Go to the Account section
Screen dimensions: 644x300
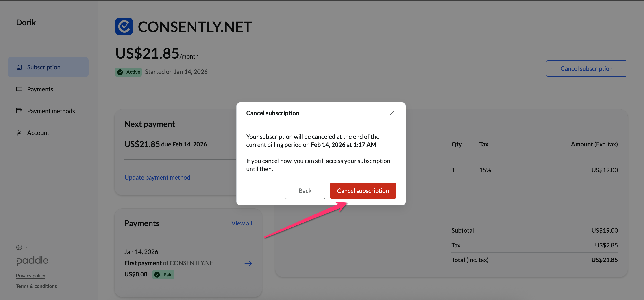[x=38, y=133]
